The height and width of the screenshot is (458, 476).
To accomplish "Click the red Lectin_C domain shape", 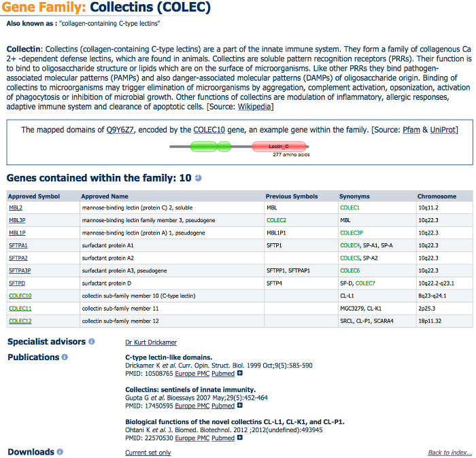I will pos(279,146).
